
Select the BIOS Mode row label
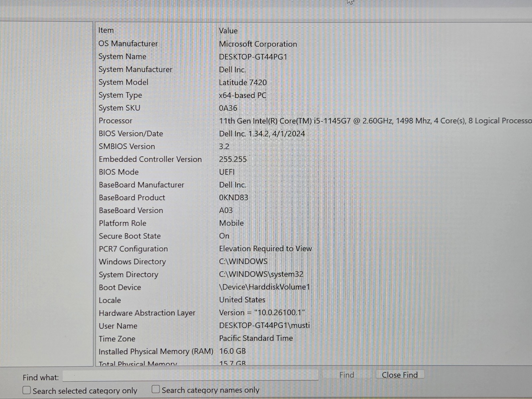119,172
